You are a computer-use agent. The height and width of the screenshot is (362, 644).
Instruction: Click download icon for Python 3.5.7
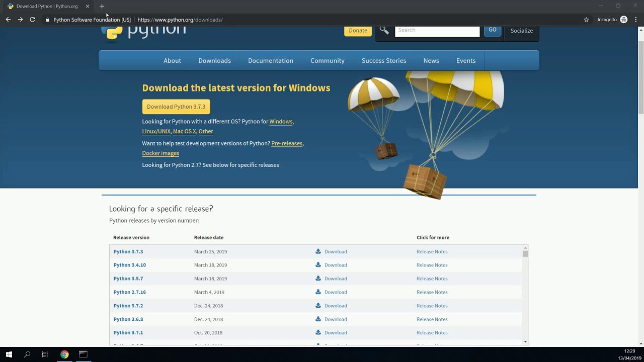(x=318, y=279)
